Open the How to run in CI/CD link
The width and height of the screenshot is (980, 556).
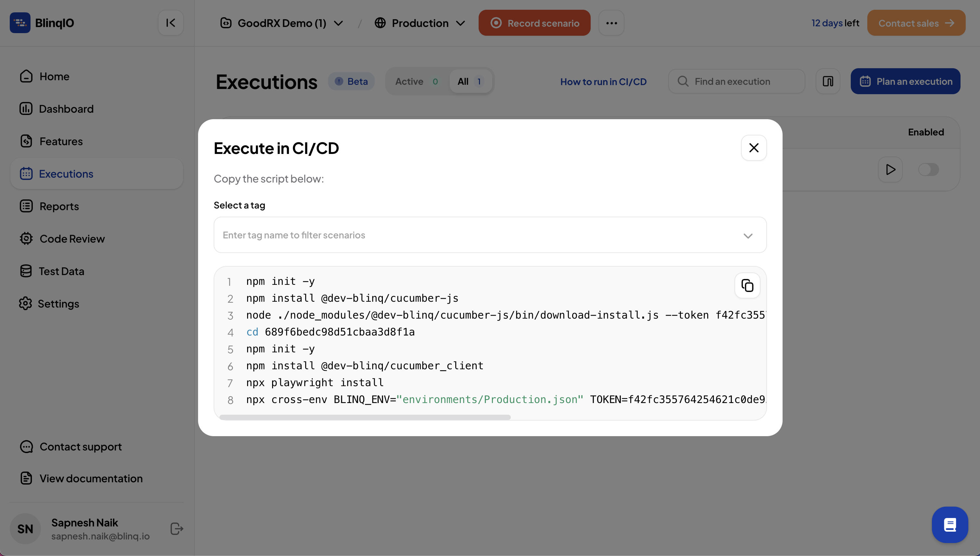603,81
